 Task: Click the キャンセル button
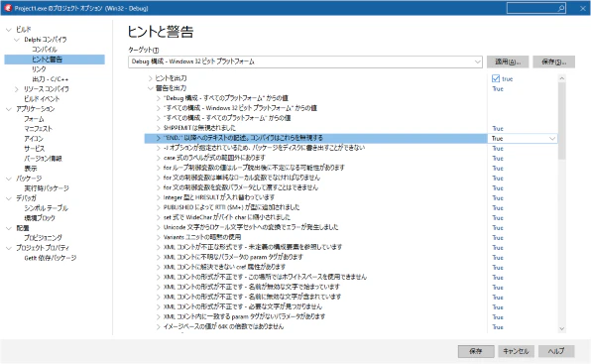tap(516, 351)
